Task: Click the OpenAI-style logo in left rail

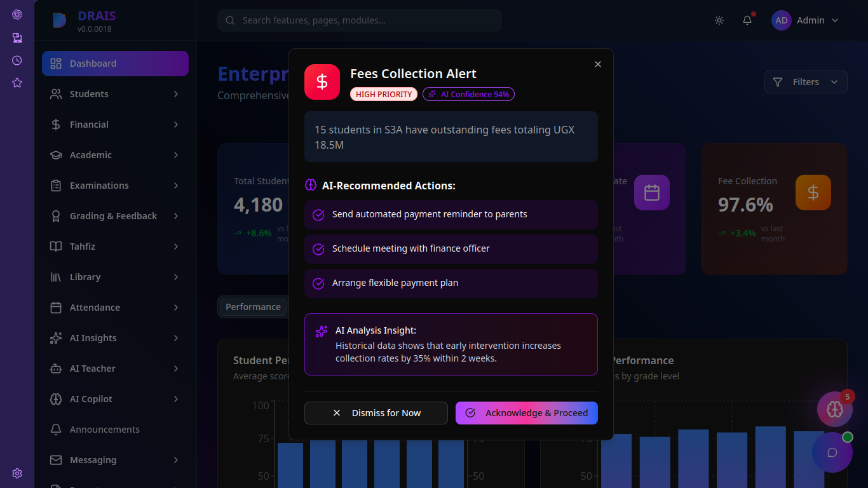Action: 17,15
